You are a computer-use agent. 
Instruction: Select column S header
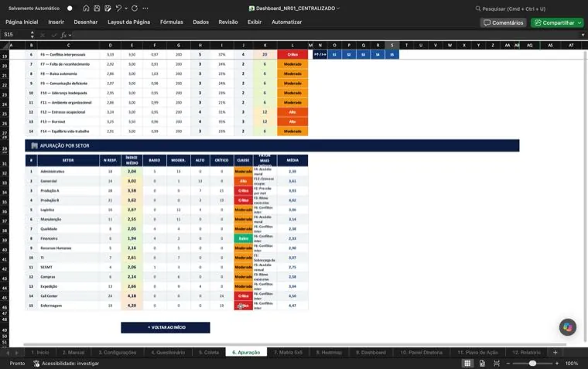pos(392,46)
